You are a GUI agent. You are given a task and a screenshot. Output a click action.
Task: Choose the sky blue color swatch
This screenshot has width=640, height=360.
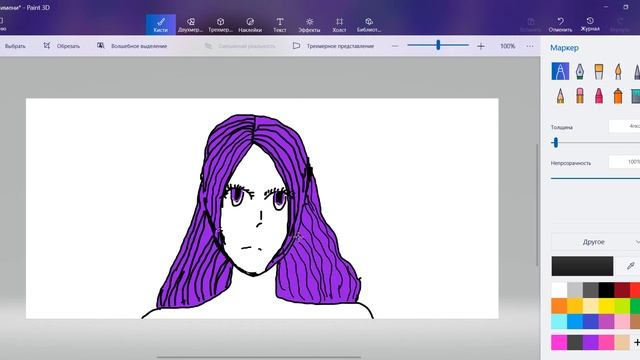[x=575, y=321]
